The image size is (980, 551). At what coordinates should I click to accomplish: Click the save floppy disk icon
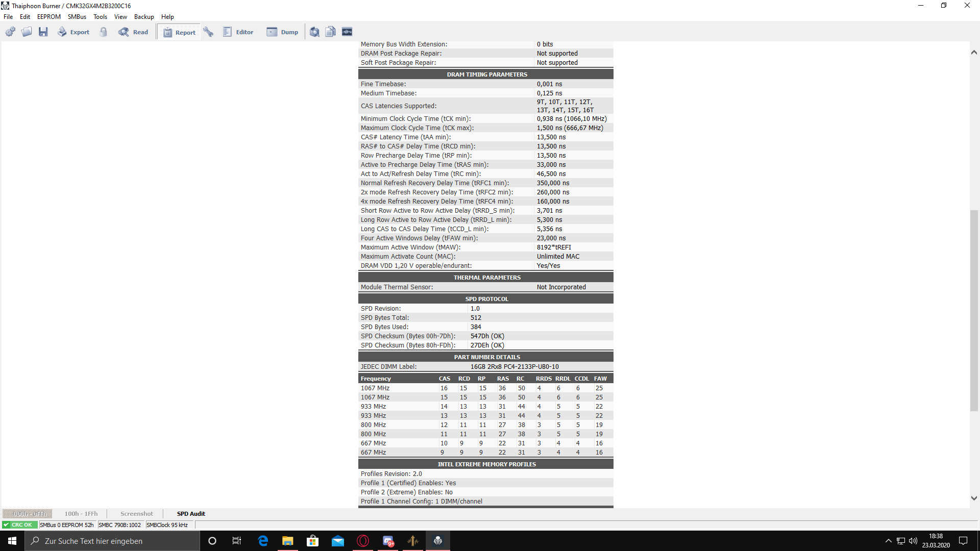pyautogui.click(x=43, y=32)
